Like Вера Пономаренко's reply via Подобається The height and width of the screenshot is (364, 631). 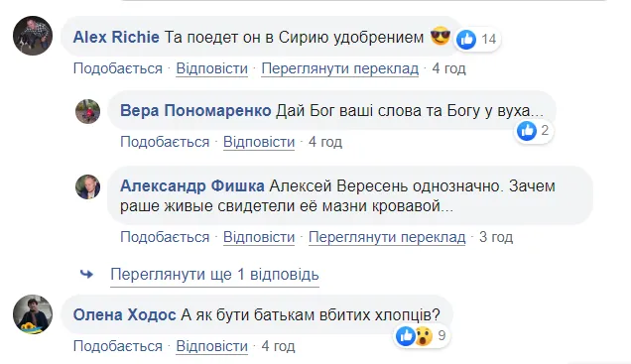165,142
